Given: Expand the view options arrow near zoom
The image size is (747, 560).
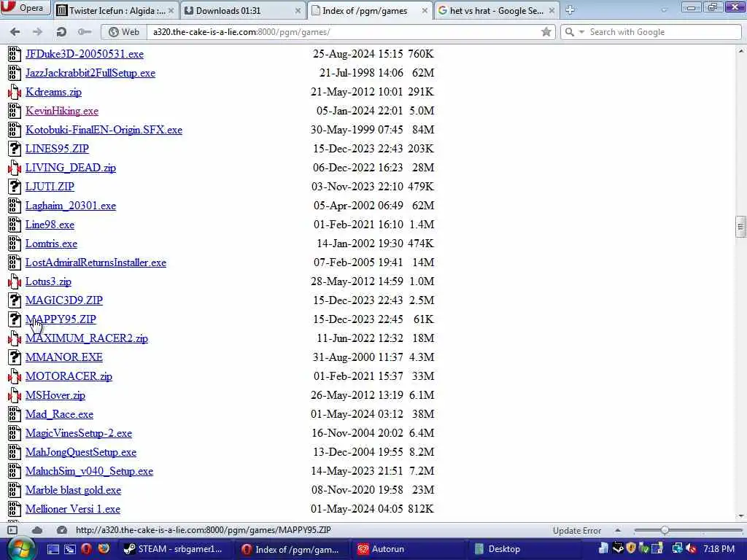Looking at the screenshot, I should (x=618, y=530).
